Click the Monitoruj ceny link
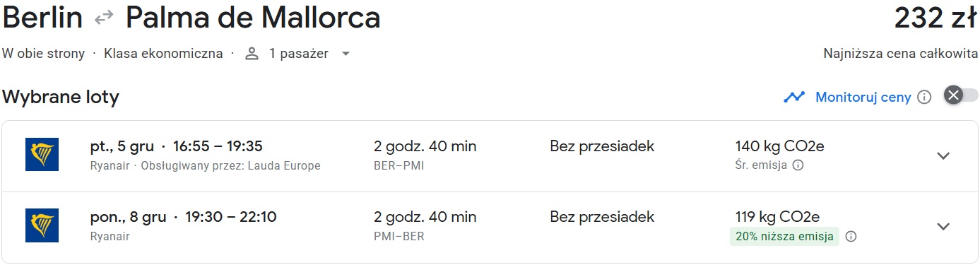 click(x=863, y=98)
